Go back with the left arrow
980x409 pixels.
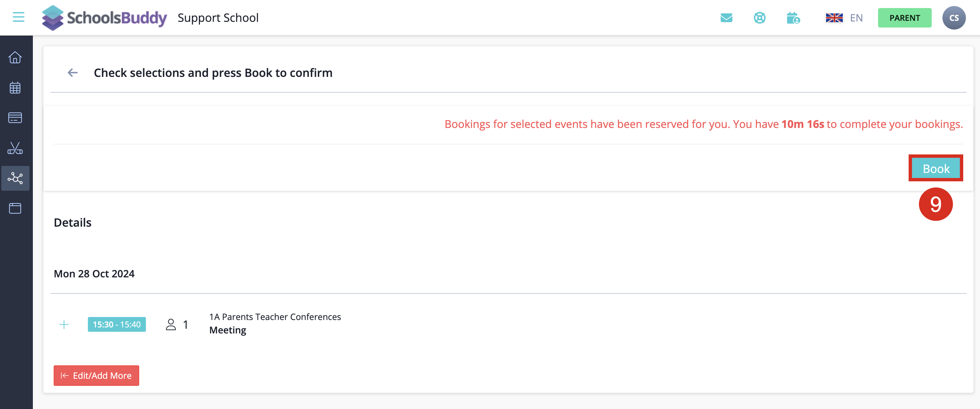click(72, 72)
